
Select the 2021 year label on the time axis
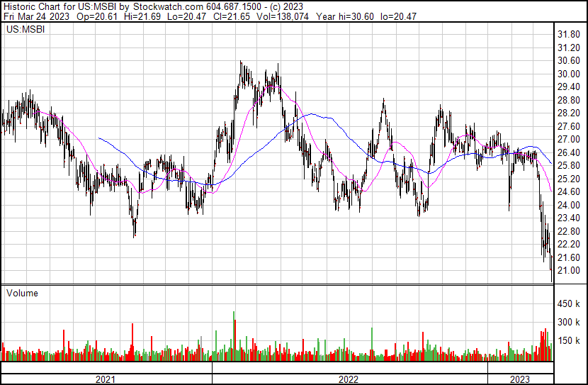coord(106,379)
